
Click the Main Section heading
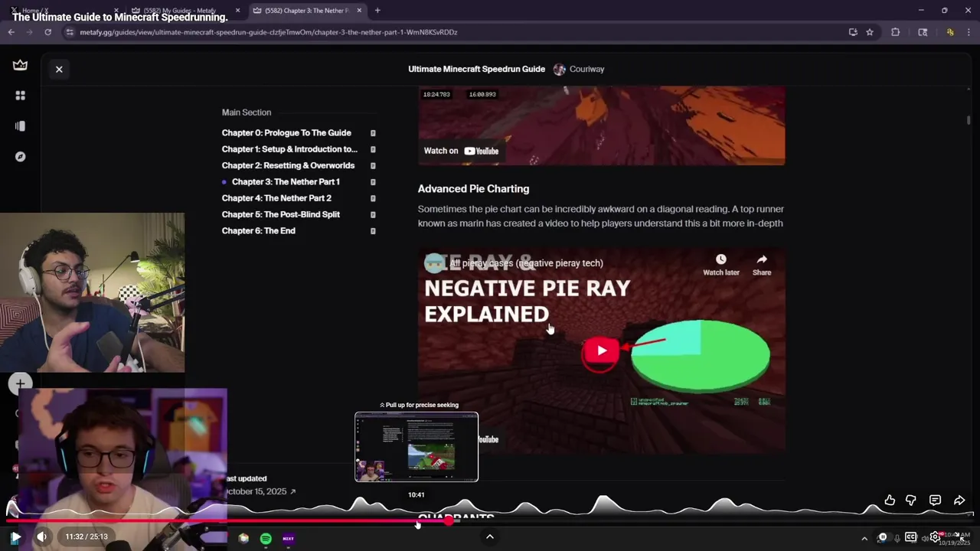click(x=247, y=112)
